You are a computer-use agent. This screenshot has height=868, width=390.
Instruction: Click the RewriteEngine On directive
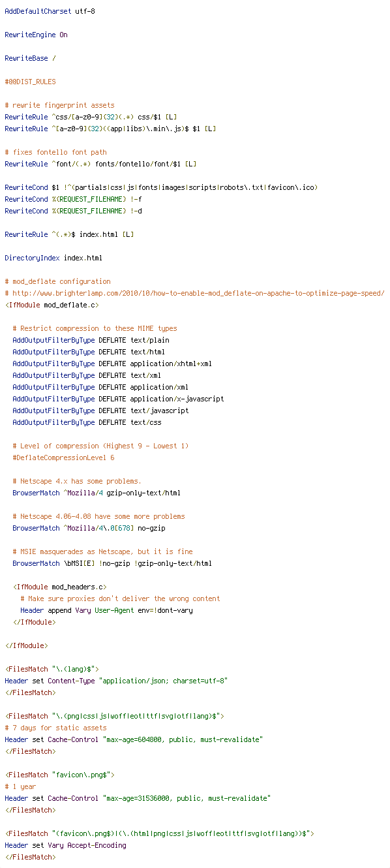[36, 35]
